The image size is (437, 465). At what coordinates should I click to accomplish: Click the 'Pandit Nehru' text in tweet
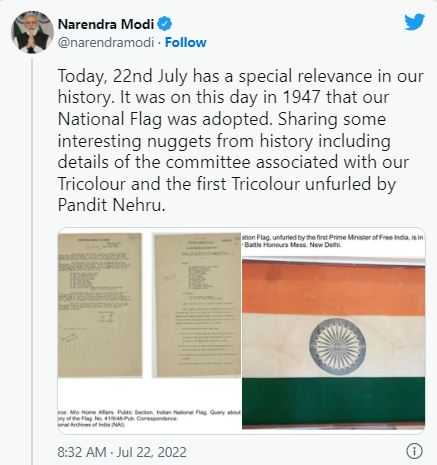pos(111,205)
